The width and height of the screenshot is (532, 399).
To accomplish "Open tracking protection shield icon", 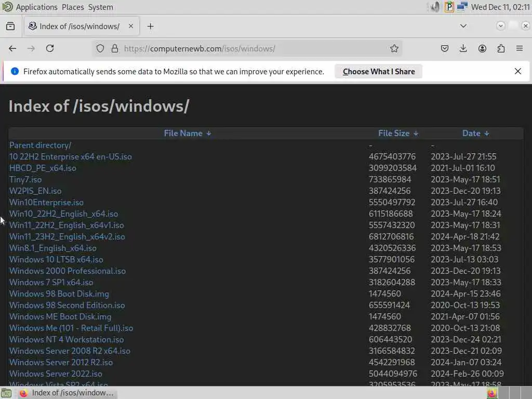I will coord(100,48).
